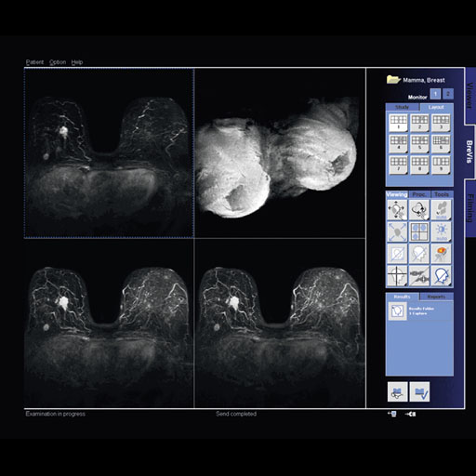
Task: Choose layout preset 1
Action: pos(398,123)
